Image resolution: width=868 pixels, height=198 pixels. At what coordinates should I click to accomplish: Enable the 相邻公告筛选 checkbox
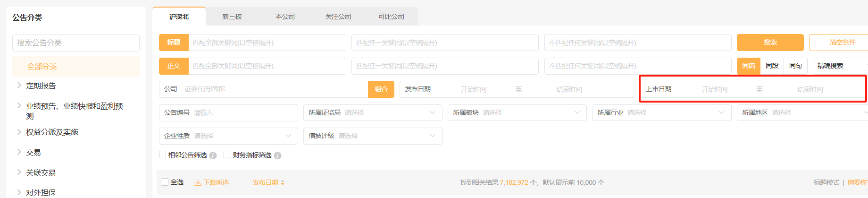[163, 155]
